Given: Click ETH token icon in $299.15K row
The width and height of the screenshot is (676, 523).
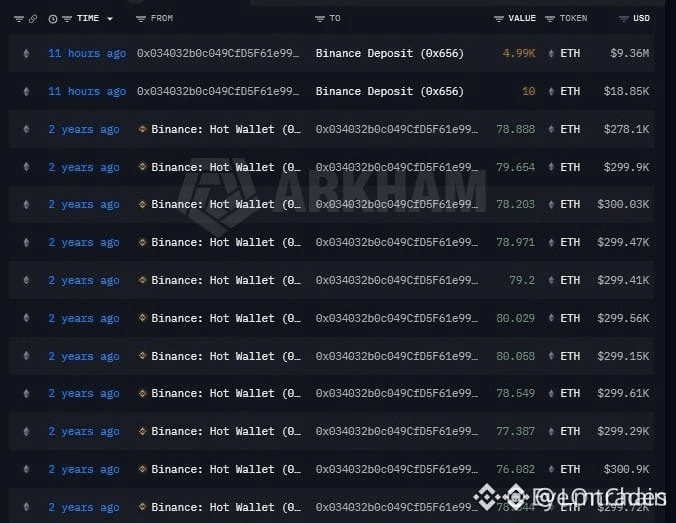Looking at the screenshot, I should 551,356.
